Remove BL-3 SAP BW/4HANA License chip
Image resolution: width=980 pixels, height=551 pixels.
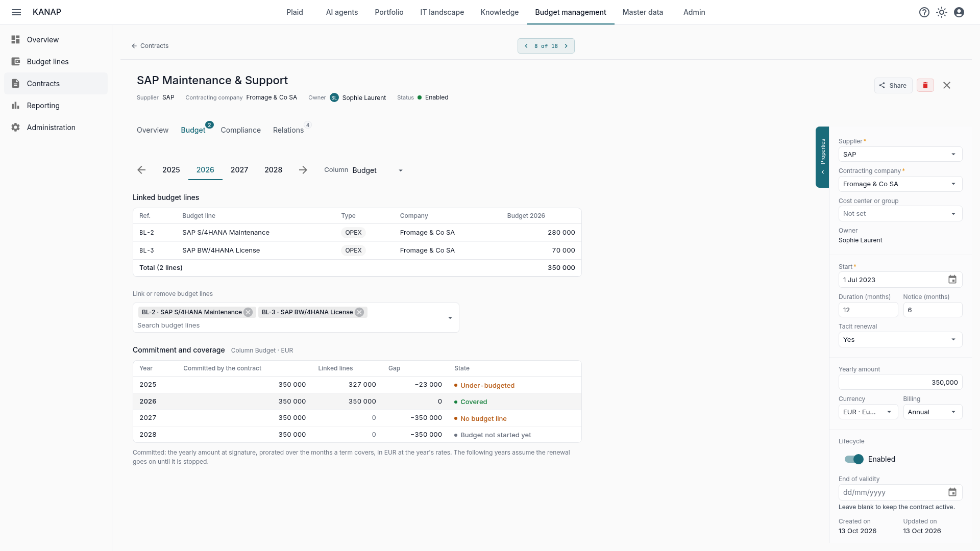click(x=359, y=312)
